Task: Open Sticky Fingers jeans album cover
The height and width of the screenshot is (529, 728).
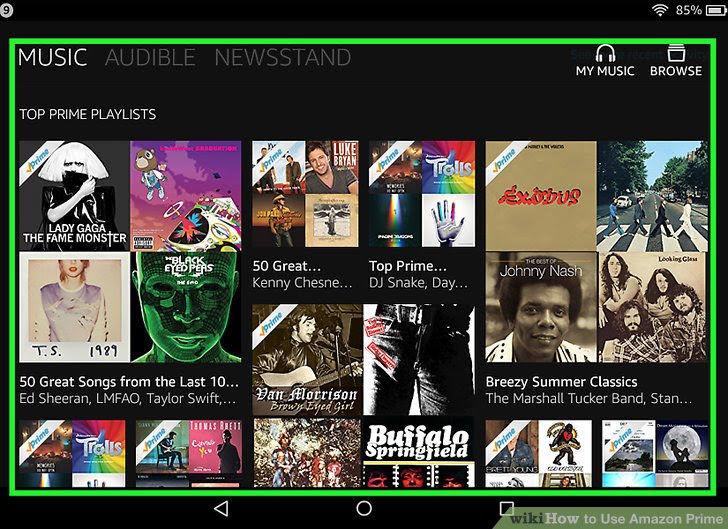Action: pyautogui.click(x=419, y=359)
